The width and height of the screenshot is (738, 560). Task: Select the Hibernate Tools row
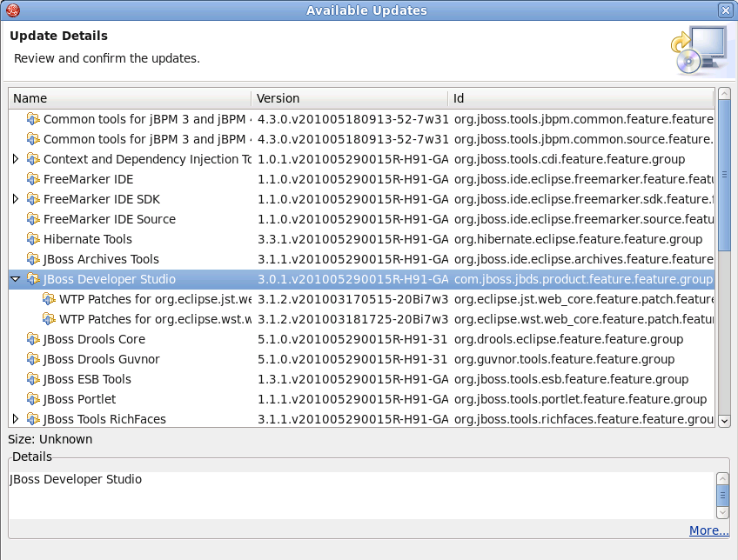click(361, 239)
